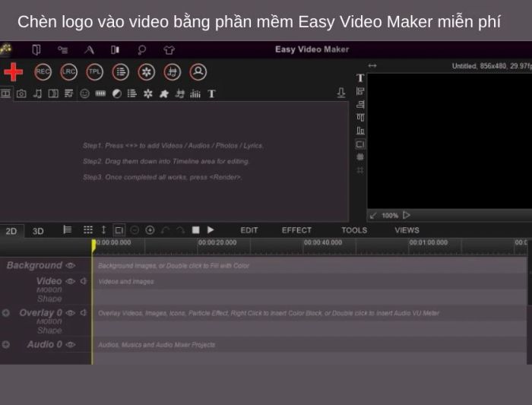Open the EFFECT menu

(x=296, y=230)
